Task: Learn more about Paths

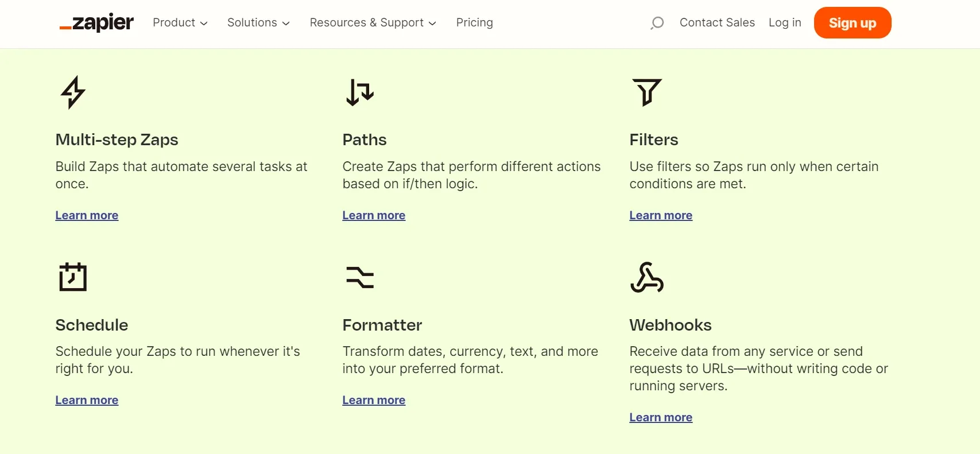Action: pos(374,215)
